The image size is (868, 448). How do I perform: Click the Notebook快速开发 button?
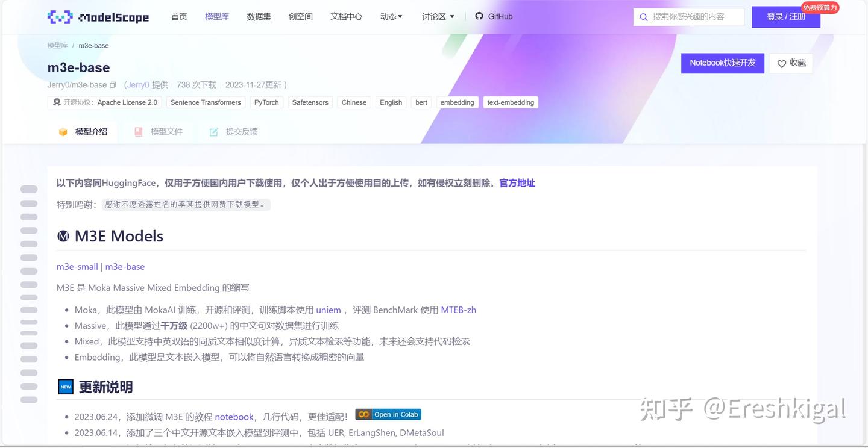coord(722,63)
